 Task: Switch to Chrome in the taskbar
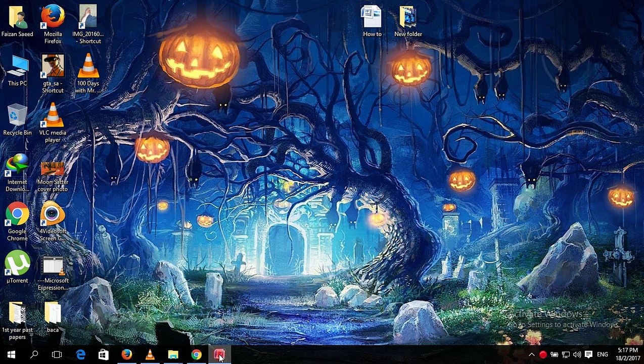coord(196,355)
